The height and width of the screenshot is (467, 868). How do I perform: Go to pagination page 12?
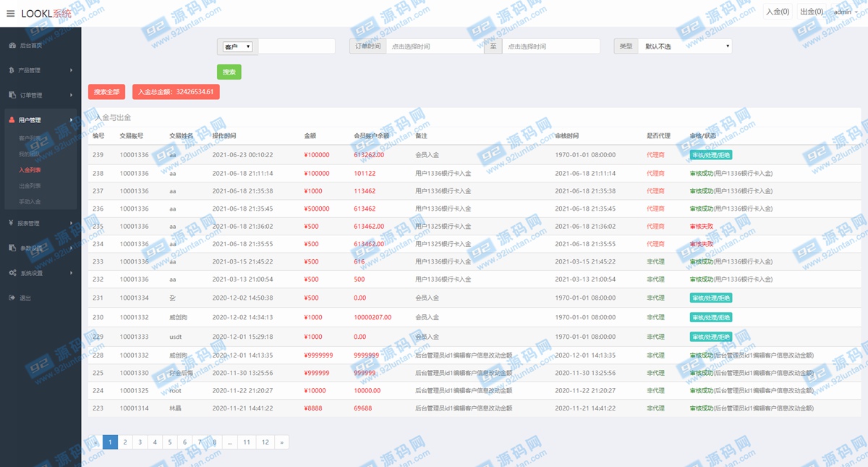coord(265,442)
